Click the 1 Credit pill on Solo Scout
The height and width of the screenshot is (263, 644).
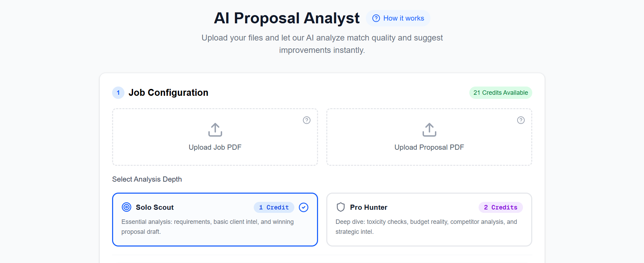[274, 207]
